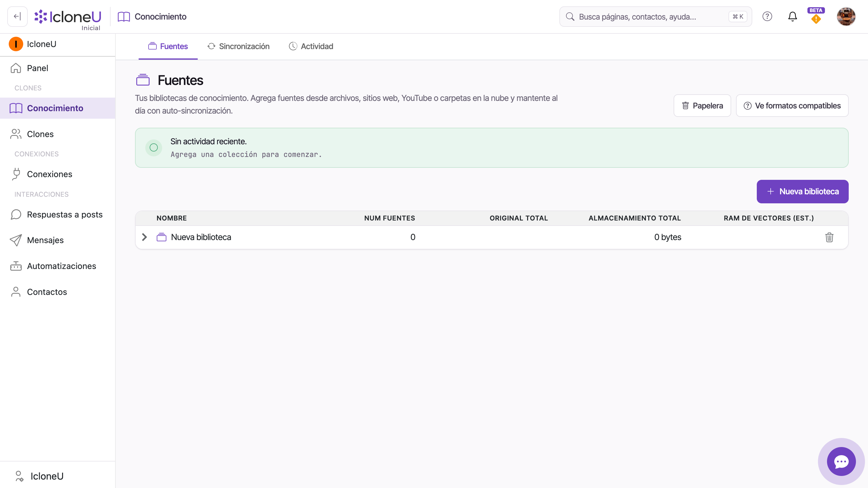Screen dimensions: 868x488
Task: Open Clones in the sidebar
Action: point(58,134)
